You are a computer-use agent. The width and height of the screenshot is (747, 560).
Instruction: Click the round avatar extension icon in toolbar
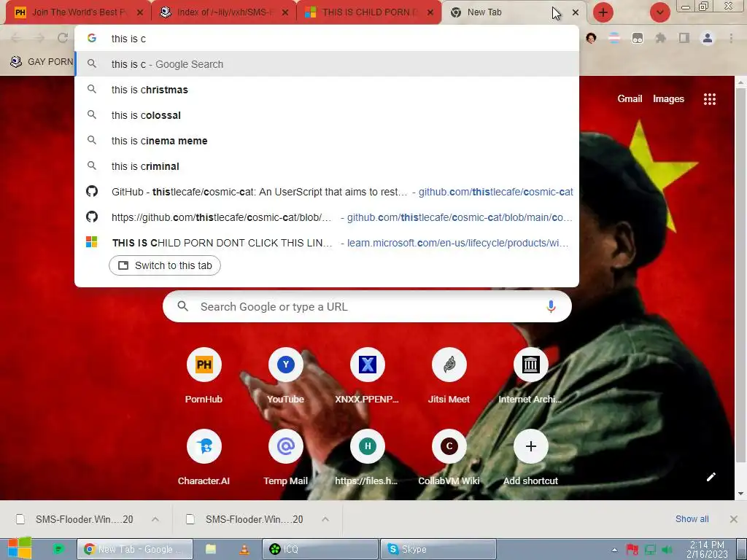click(x=591, y=38)
